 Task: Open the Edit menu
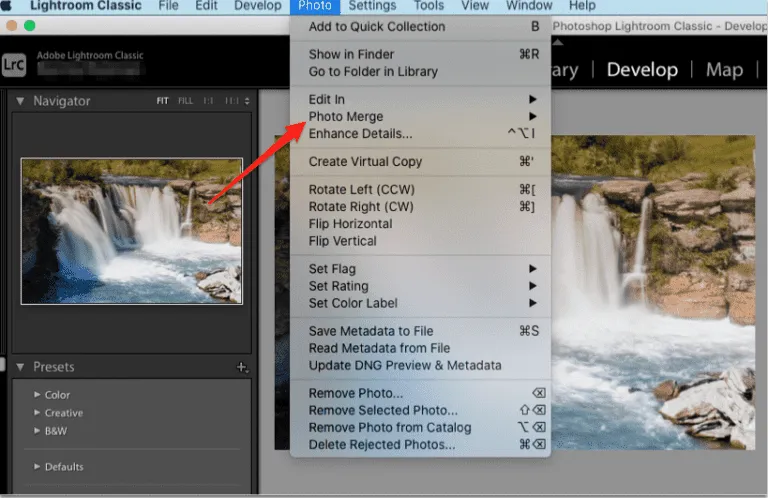[x=206, y=6]
